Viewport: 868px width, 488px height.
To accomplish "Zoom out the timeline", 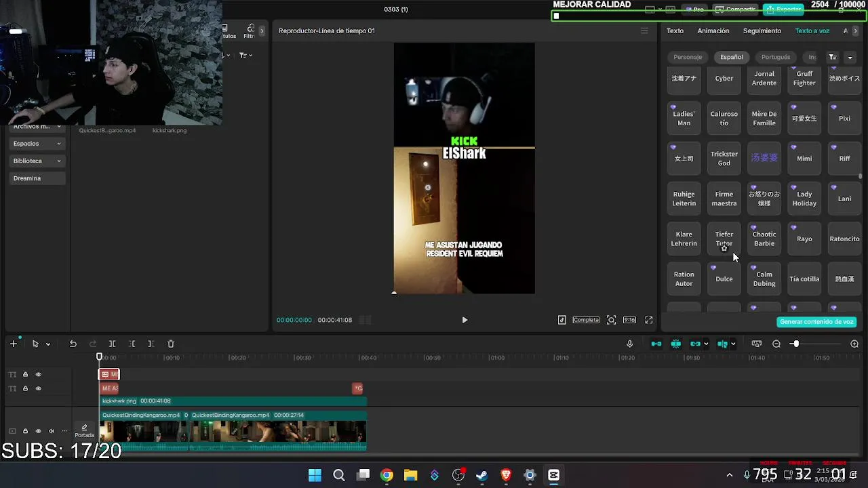I will tap(776, 344).
